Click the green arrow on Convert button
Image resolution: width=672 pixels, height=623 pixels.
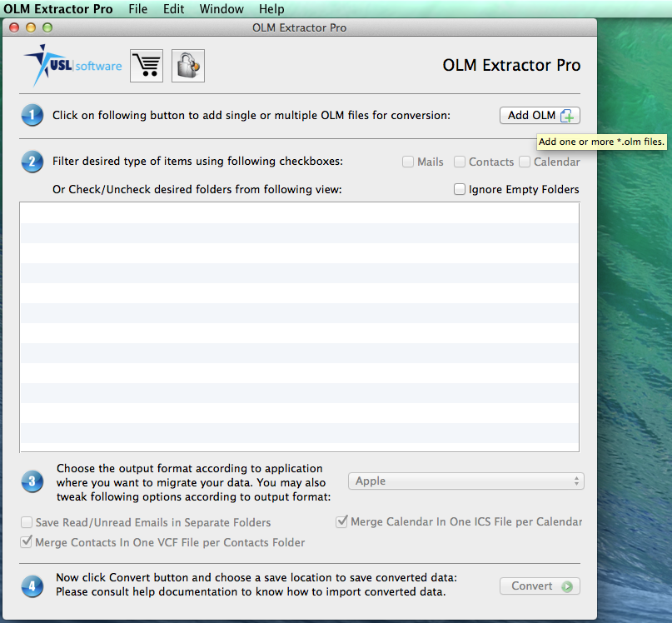click(x=567, y=586)
